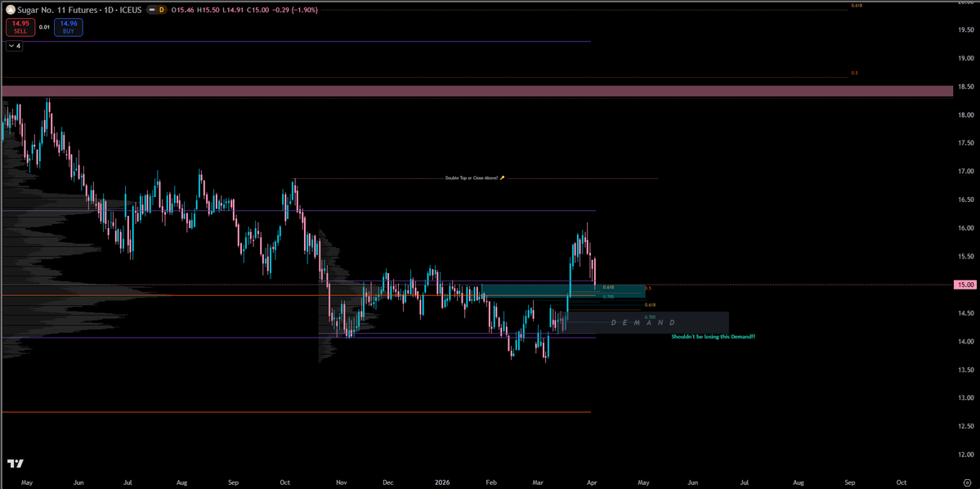Click the 14.96 BUY button
This screenshot has width=980, height=489.
68,27
